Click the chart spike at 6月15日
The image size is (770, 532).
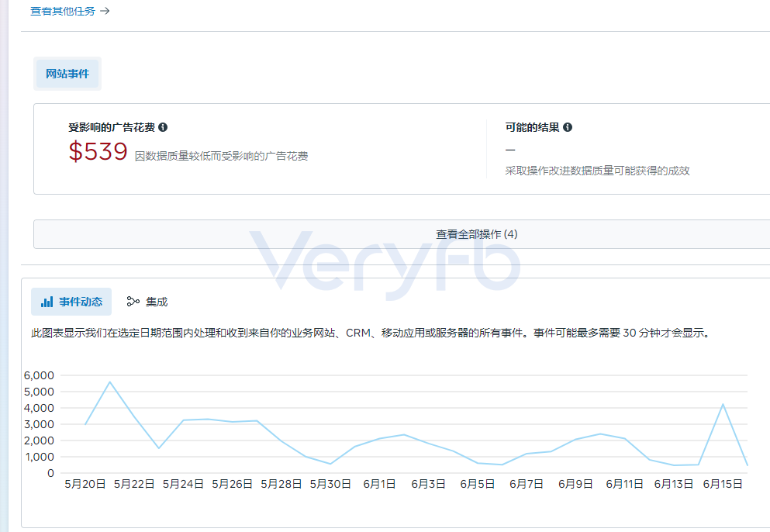click(723, 404)
